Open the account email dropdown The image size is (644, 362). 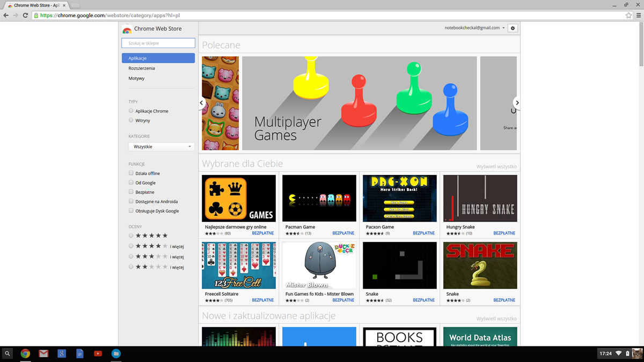(x=474, y=28)
